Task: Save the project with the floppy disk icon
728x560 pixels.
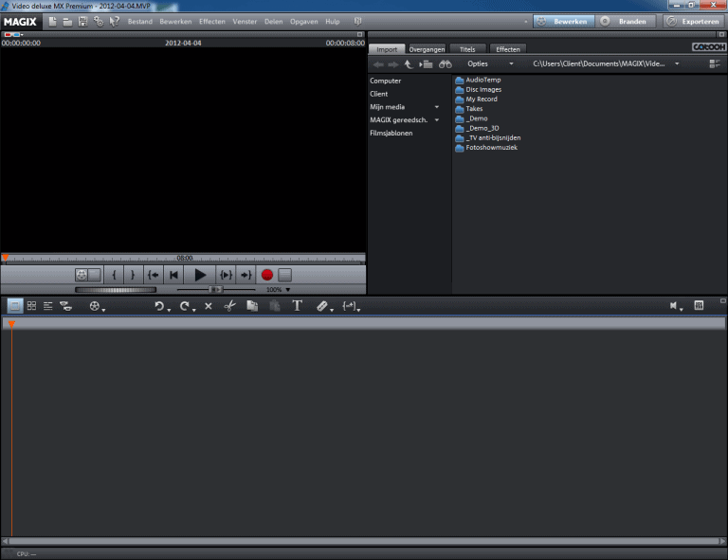Action: pos(82,22)
